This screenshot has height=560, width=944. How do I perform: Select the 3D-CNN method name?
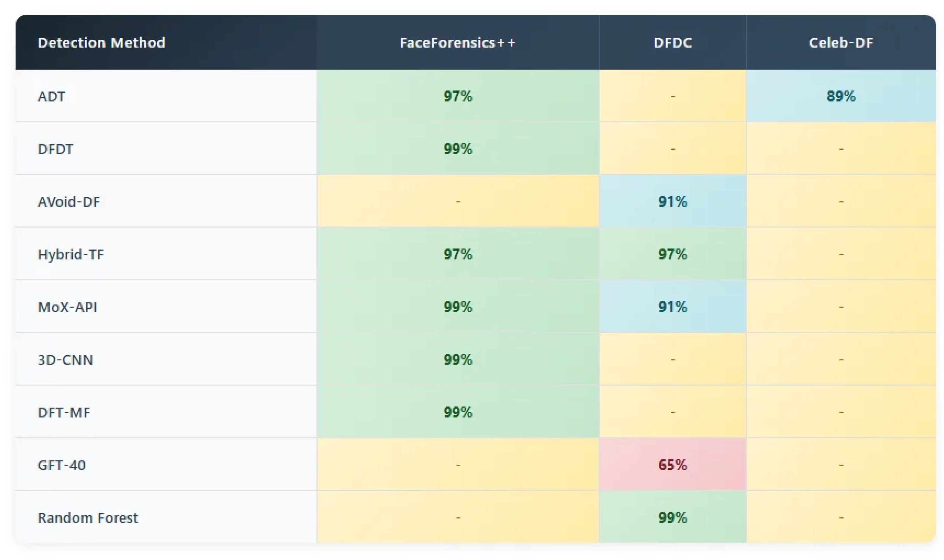pos(65,359)
